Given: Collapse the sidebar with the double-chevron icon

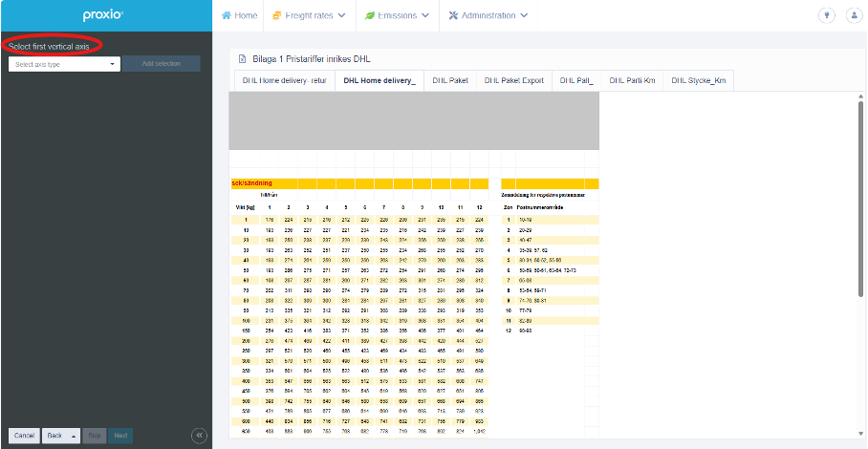Looking at the screenshot, I should (199, 436).
